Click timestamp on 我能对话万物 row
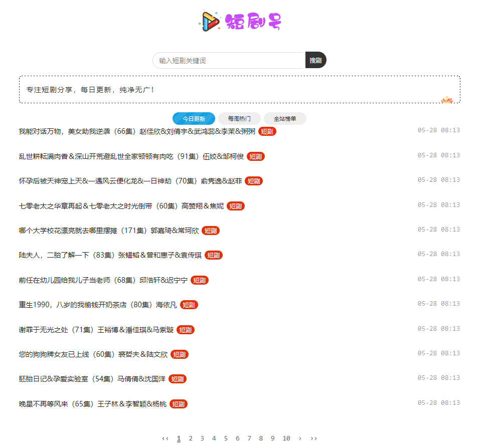The image size is (490, 448). point(439,130)
